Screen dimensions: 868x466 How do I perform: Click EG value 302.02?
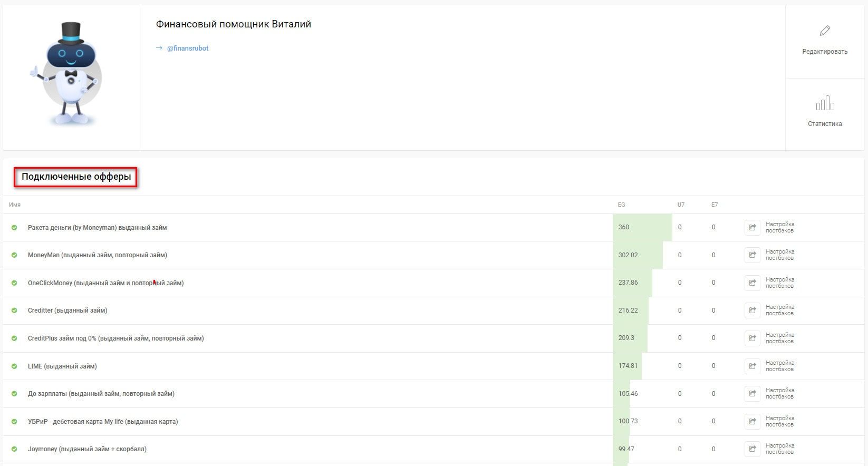click(628, 255)
